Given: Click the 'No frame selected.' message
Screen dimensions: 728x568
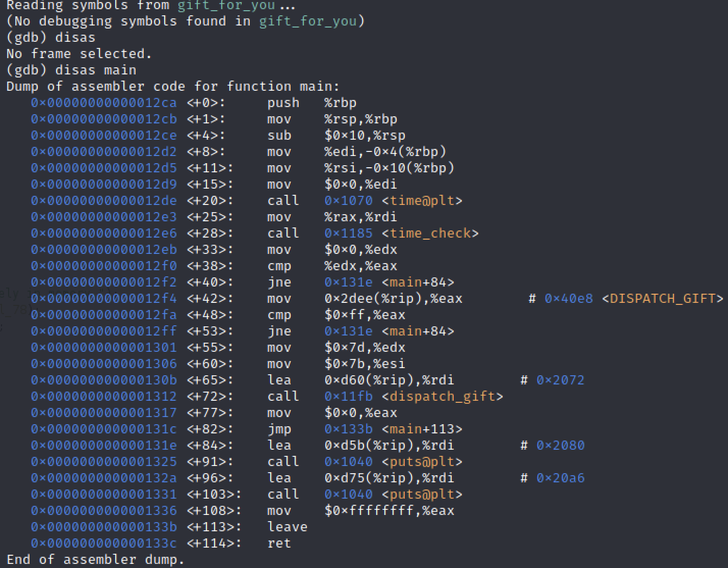Looking at the screenshot, I should click(x=79, y=54).
